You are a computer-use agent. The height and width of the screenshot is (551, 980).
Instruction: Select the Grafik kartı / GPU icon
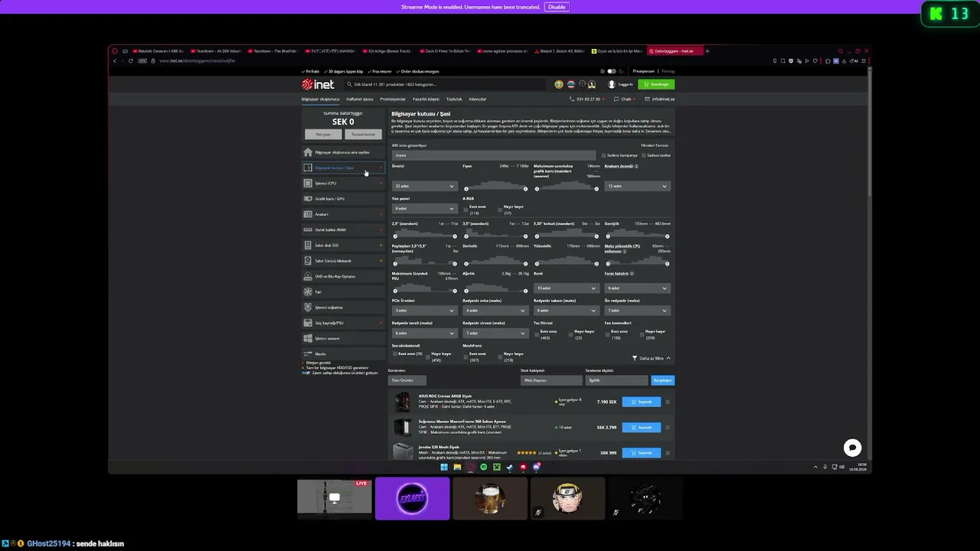point(308,199)
